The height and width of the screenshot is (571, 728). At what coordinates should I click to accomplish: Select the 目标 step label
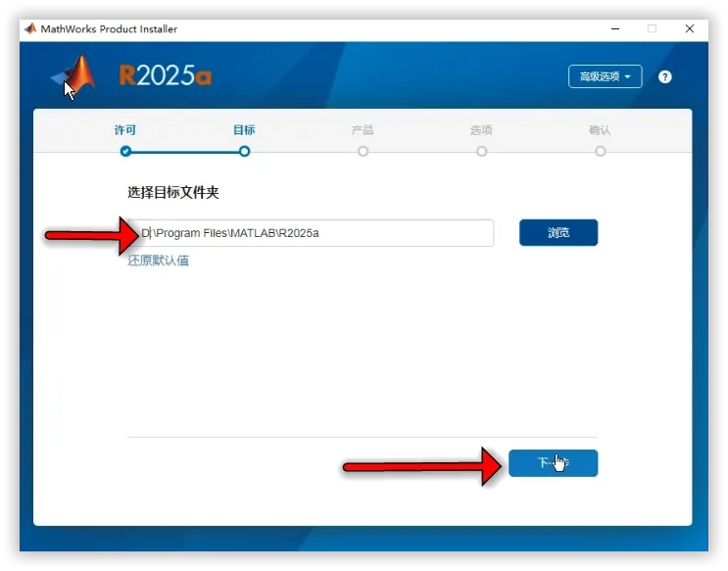click(x=244, y=130)
